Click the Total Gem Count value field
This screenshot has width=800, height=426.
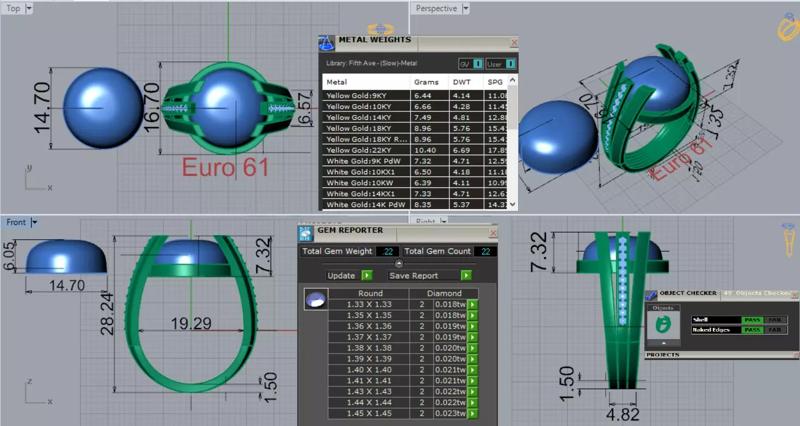[x=485, y=251]
